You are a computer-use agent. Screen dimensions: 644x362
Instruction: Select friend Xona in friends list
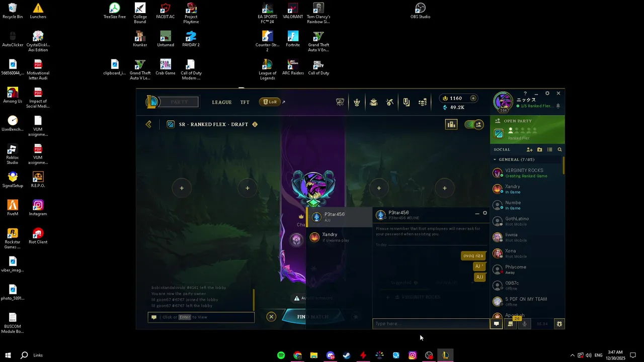pos(526,253)
